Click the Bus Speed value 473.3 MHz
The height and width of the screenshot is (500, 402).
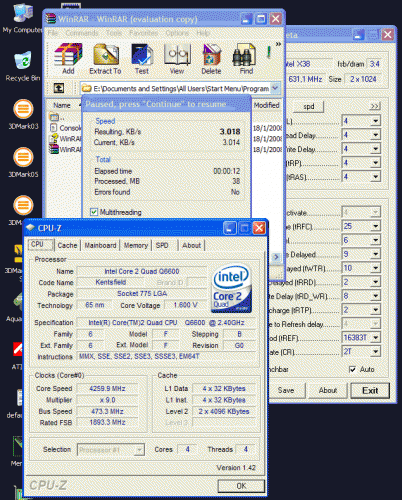click(x=107, y=411)
